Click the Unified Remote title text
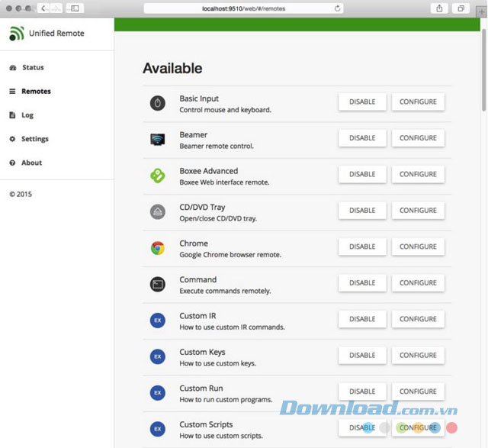Screen dimensions: 488x448 tap(56, 34)
